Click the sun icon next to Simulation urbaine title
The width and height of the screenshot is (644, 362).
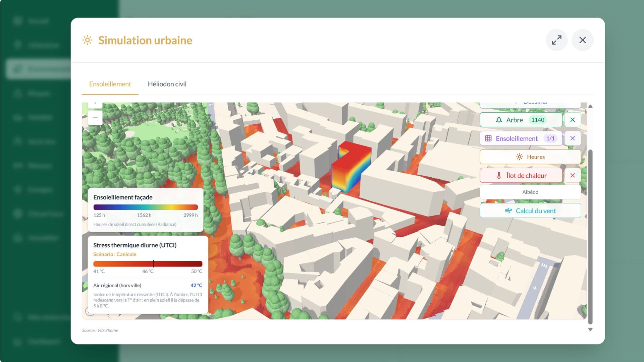87,40
